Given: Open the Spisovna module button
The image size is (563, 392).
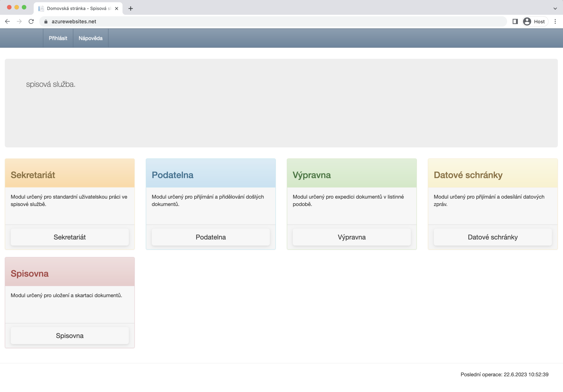Looking at the screenshot, I should (70, 336).
